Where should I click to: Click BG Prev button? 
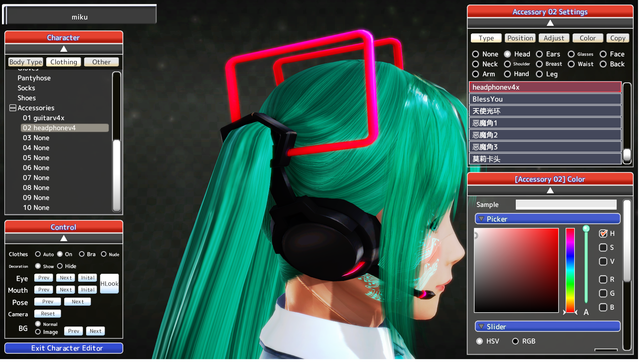73,331
